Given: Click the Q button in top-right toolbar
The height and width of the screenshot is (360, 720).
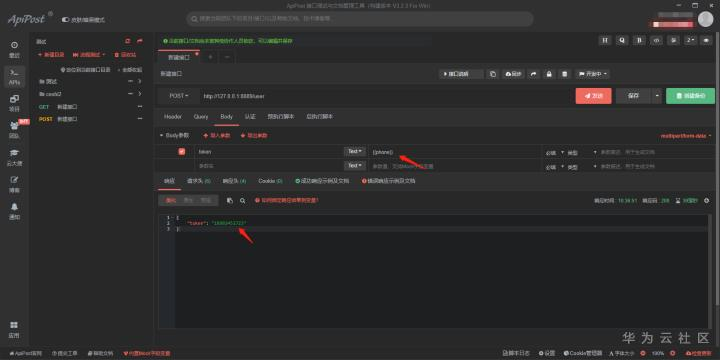Looking at the screenshot, I should tap(622, 40).
